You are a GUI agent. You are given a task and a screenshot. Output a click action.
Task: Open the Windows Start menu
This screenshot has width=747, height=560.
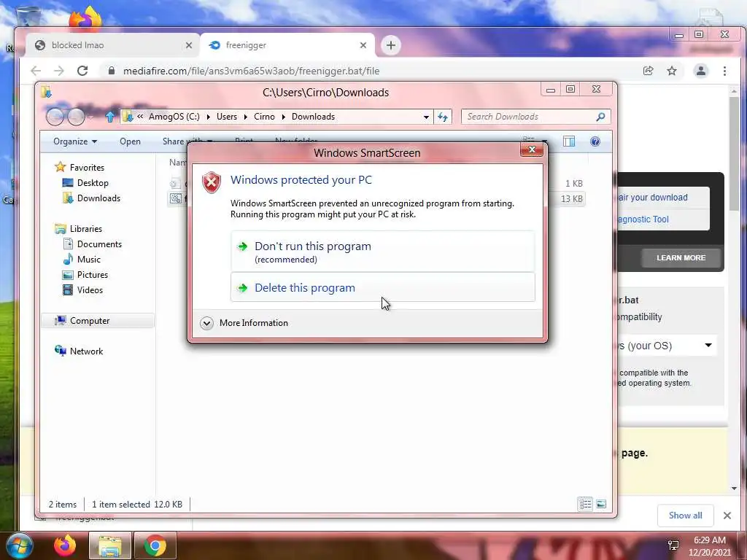pyautogui.click(x=19, y=545)
